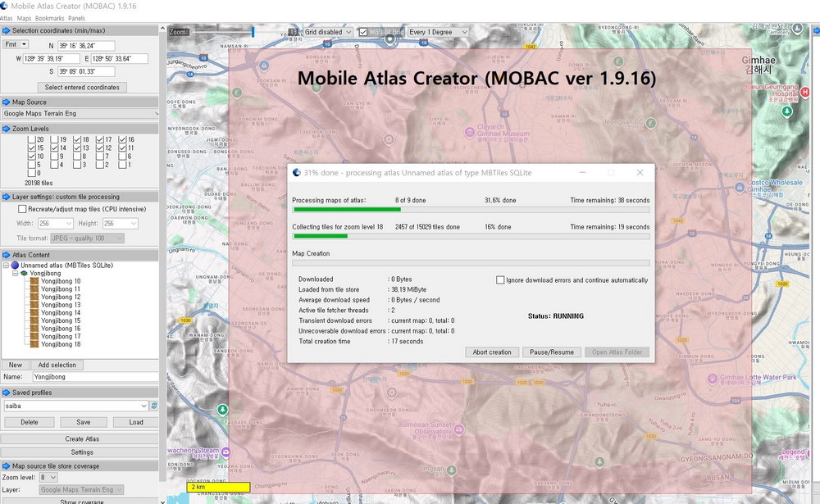Uncheck zoom level 10 checkbox
Viewport: 820px width, 504px height.
click(x=31, y=157)
